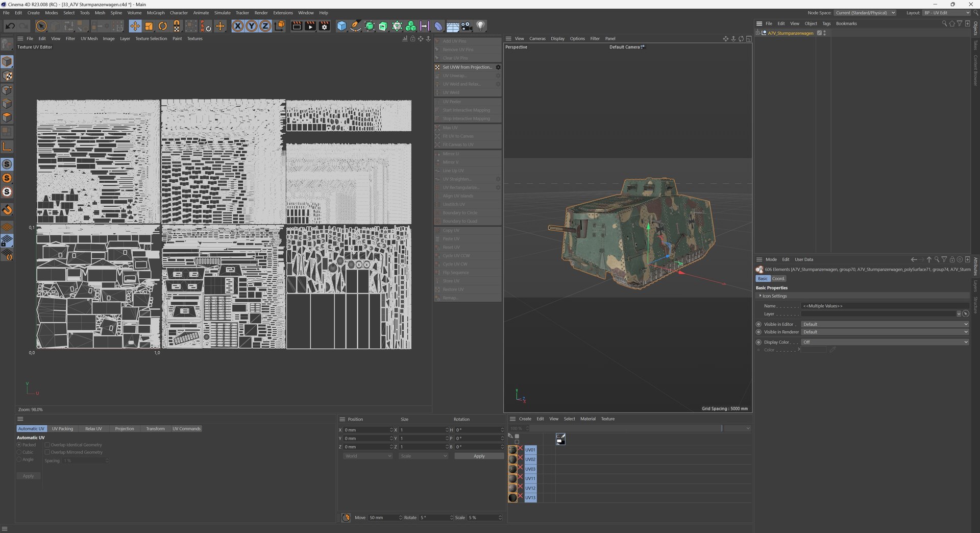
Task: Click the Cube primitive icon
Action: [x=341, y=26]
